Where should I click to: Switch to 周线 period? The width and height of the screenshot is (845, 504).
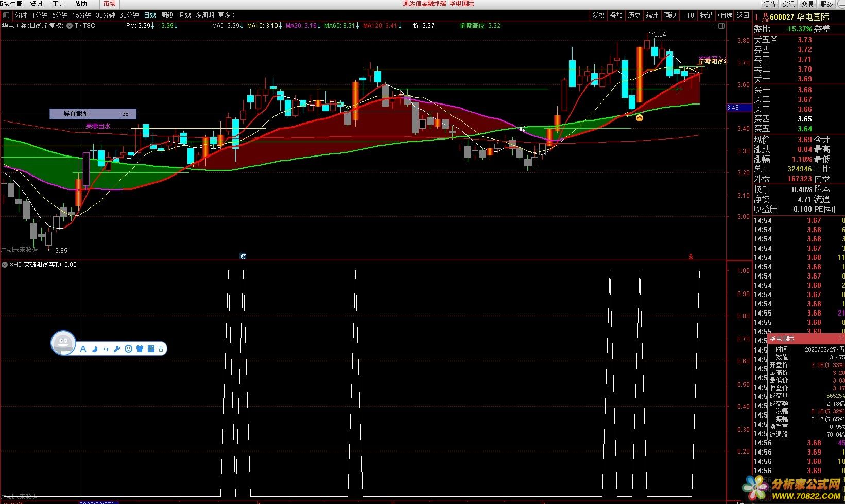pyautogui.click(x=167, y=15)
